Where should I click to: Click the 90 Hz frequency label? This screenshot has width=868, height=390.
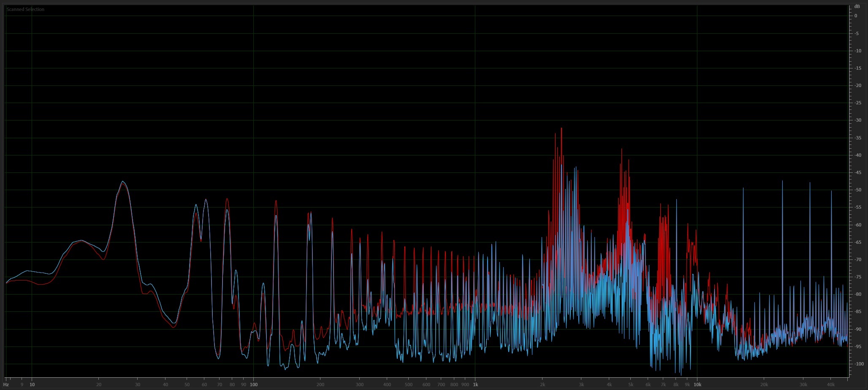[244, 385]
